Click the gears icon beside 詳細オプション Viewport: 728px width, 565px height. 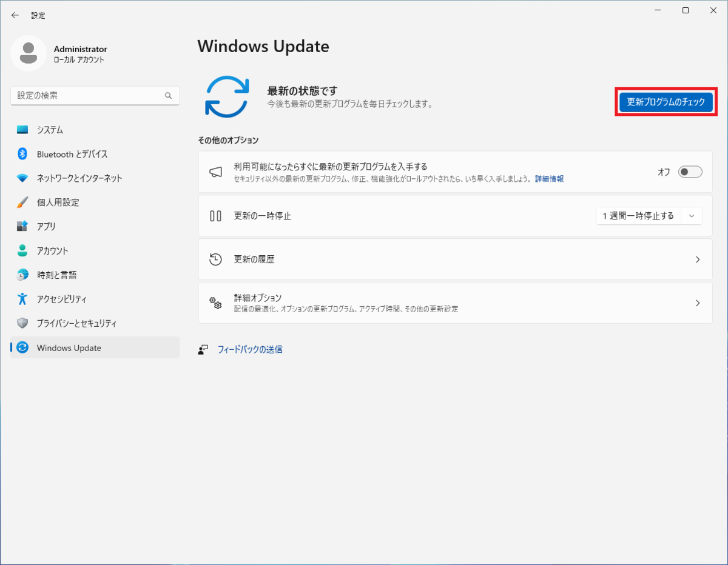click(215, 303)
